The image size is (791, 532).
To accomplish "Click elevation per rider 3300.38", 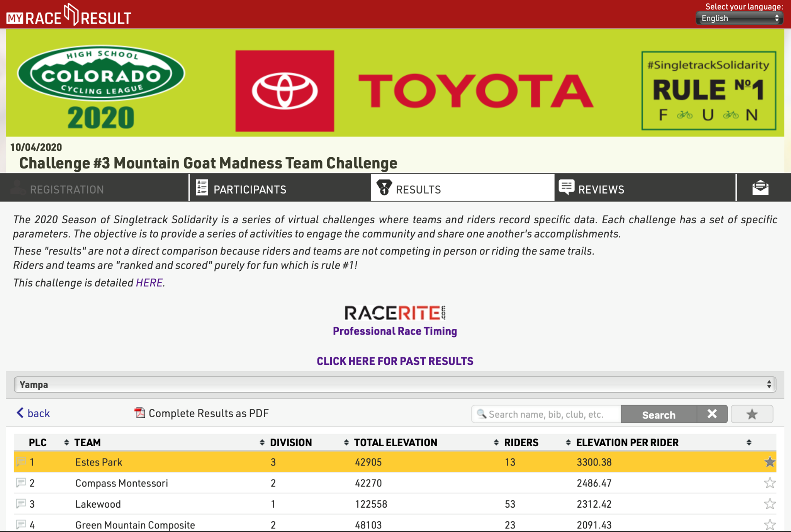I will [x=594, y=462].
